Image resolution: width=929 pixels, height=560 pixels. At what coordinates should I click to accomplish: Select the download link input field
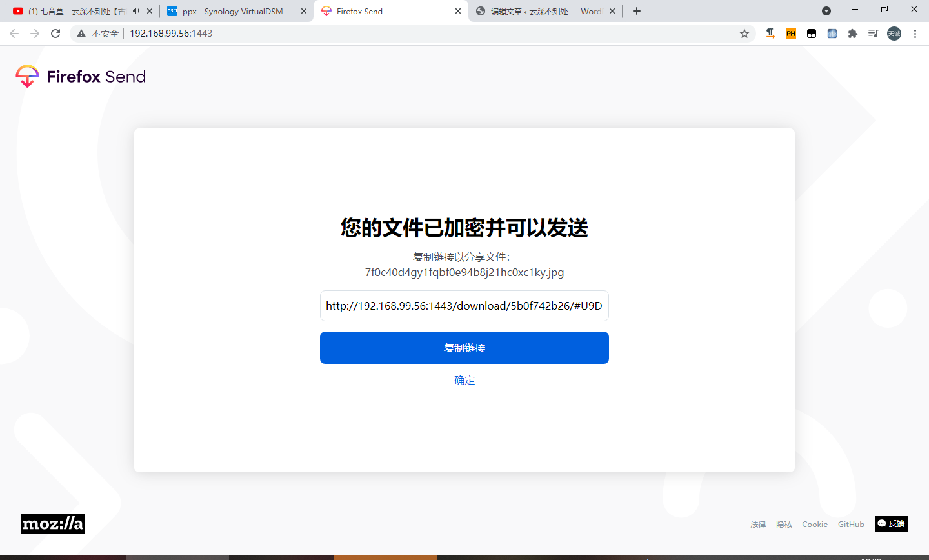click(464, 305)
